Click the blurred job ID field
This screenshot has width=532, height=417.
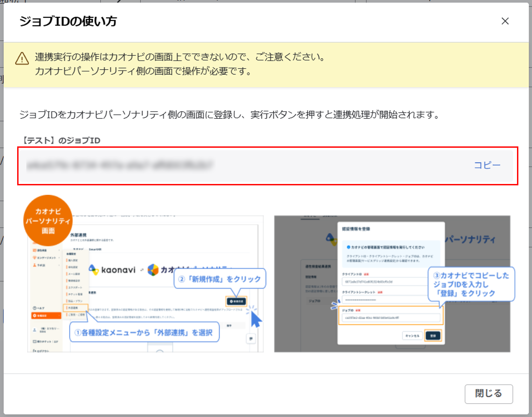(266, 166)
